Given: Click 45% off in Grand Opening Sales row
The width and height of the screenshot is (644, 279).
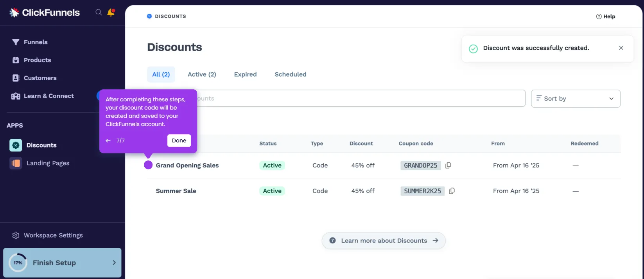Looking at the screenshot, I should 363,166.
